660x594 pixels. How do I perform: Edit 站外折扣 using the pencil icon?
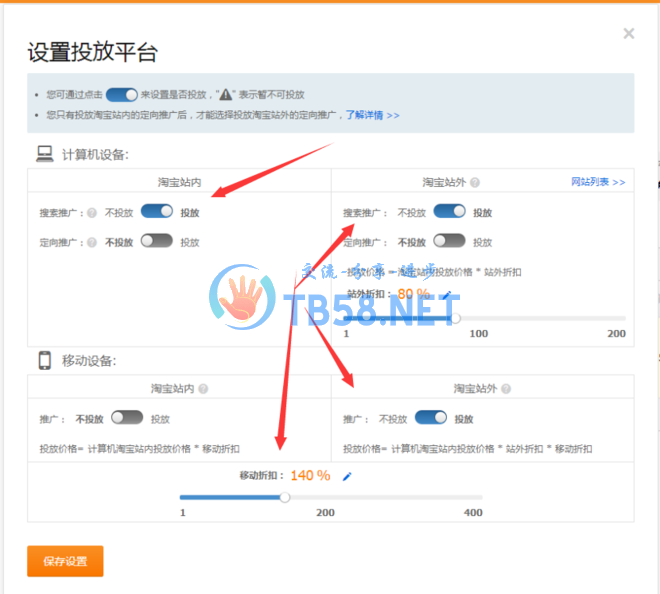[447, 295]
